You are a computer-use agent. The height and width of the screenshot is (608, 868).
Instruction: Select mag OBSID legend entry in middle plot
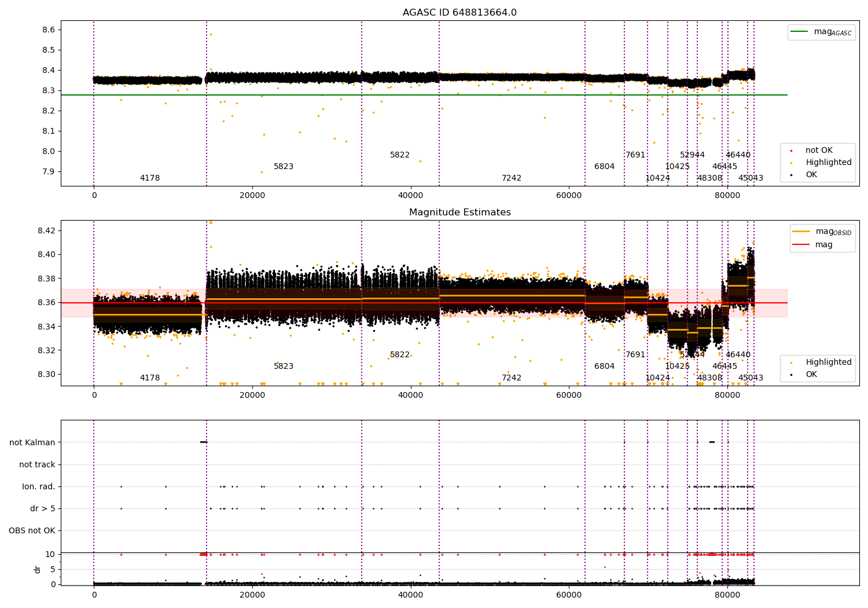(822, 232)
